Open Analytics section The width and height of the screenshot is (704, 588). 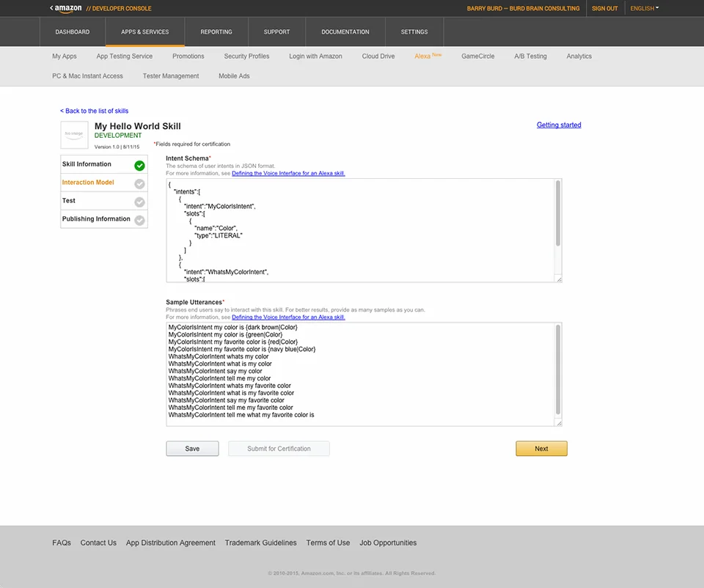click(579, 56)
